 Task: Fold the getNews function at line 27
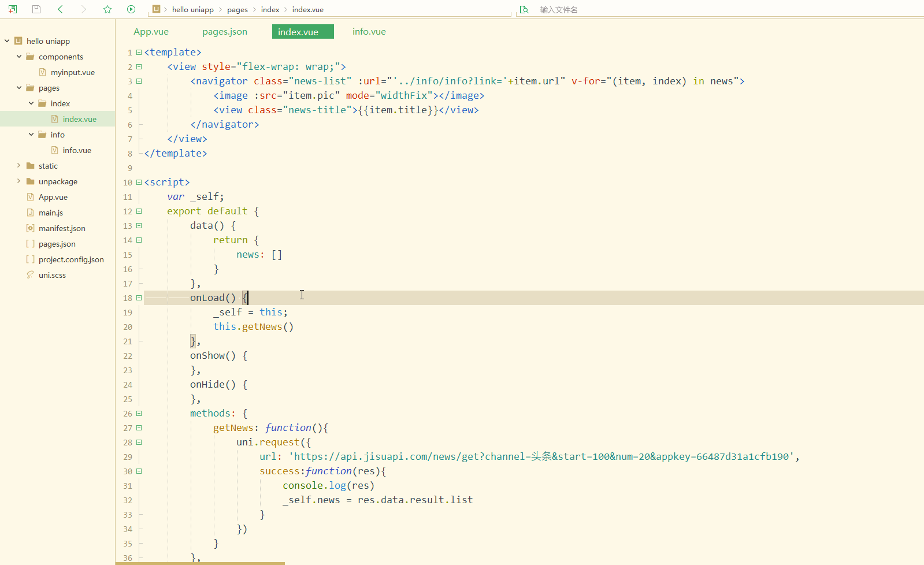[x=139, y=428]
